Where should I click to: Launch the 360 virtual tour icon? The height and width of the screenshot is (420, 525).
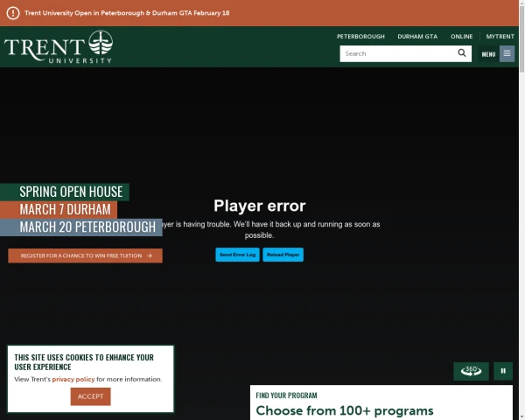pos(471,371)
